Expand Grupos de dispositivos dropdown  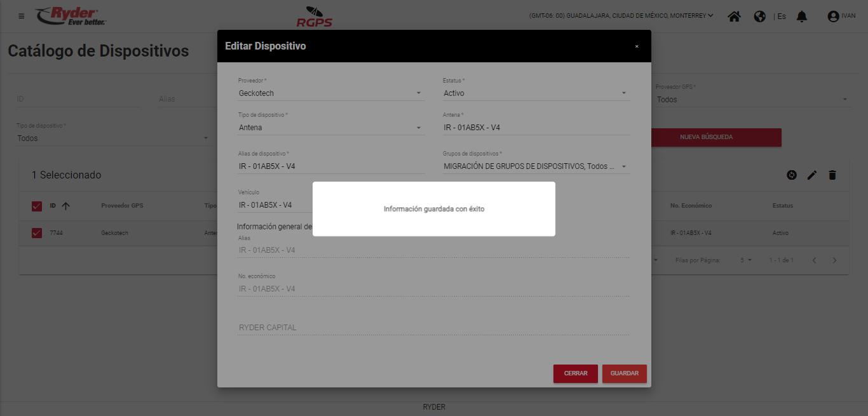point(536,166)
